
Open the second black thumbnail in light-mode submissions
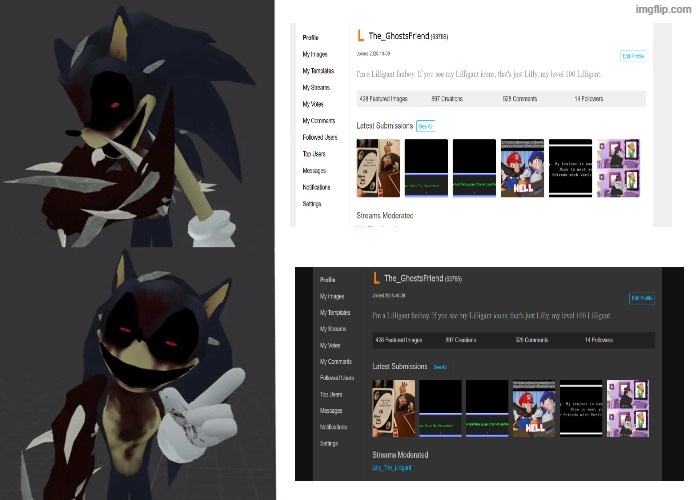coord(426,168)
